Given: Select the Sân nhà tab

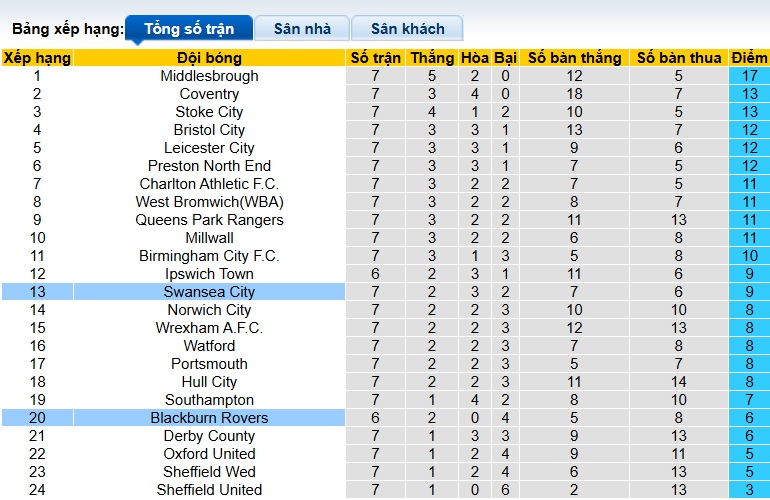Looking at the screenshot, I should click(x=301, y=29).
